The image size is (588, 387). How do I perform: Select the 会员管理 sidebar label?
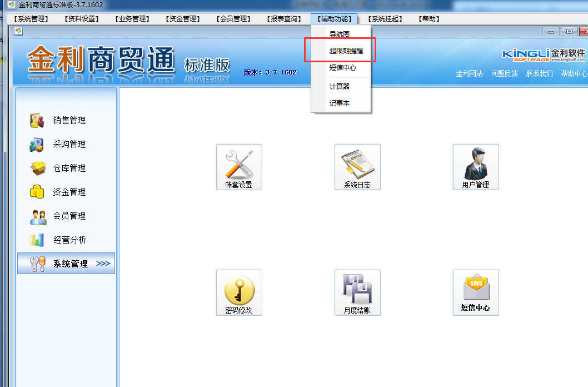tap(69, 216)
